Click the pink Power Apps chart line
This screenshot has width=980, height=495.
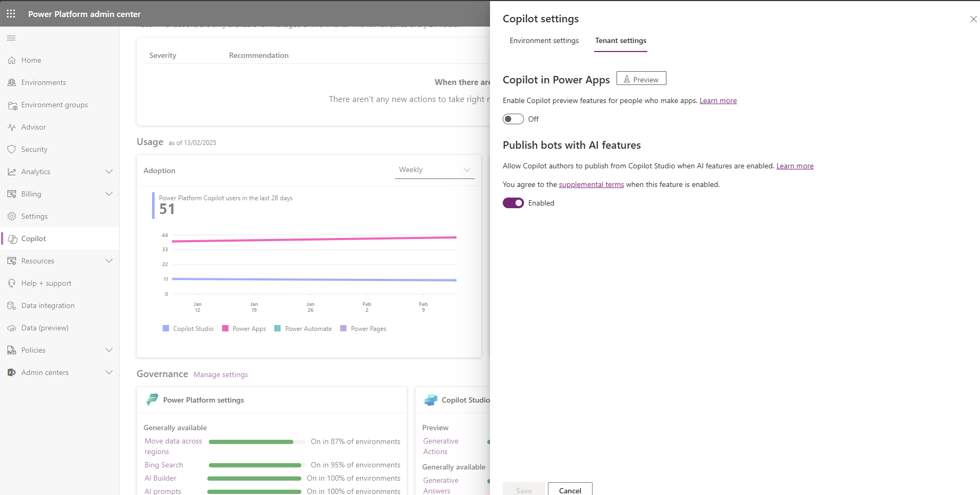coord(314,240)
